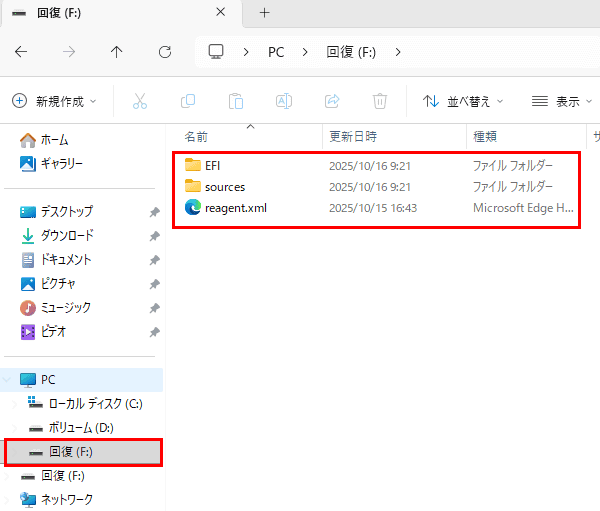The height and width of the screenshot is (511, 600).
Task: Go up one folder level
Action: pos(117,52)
